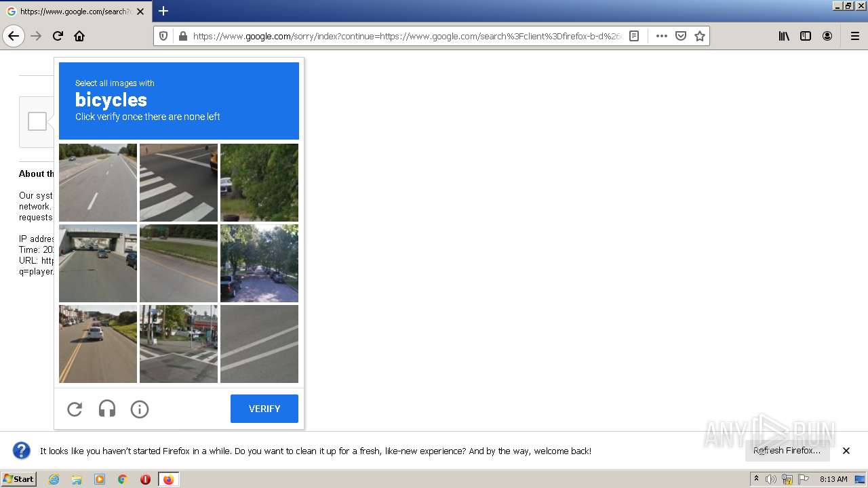Open the Library history and bookmarks

(784, 36)
